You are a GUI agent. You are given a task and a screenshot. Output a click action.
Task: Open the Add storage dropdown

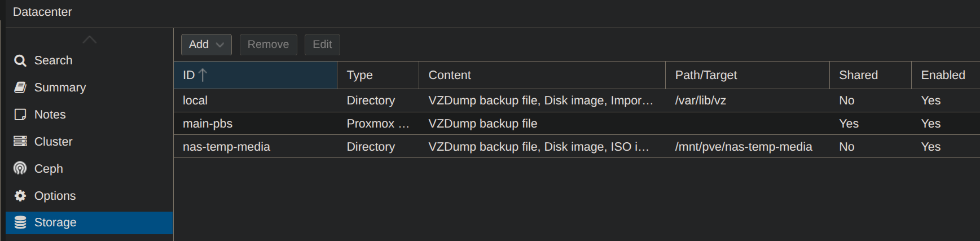[x=206, y=45]
